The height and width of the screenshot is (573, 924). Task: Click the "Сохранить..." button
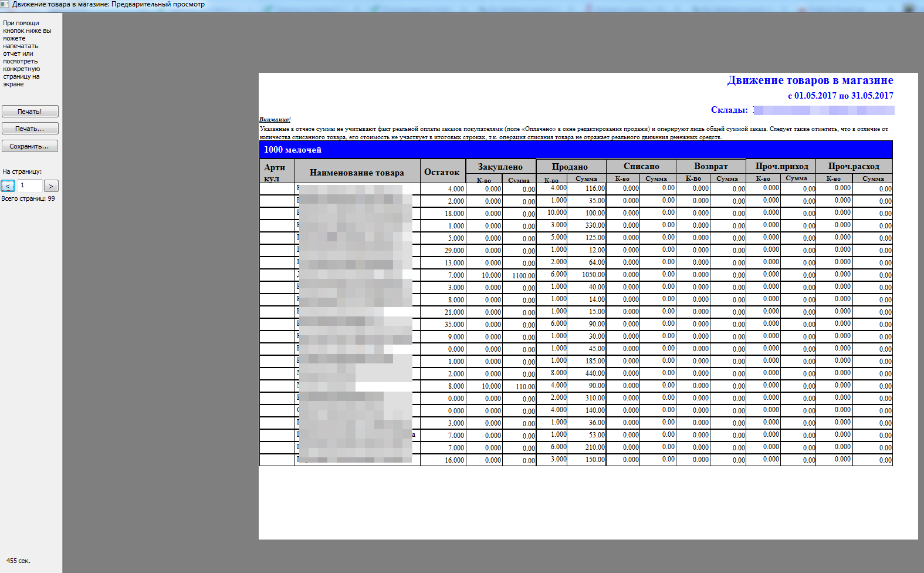pyautogui.click(x=30, y=146)
